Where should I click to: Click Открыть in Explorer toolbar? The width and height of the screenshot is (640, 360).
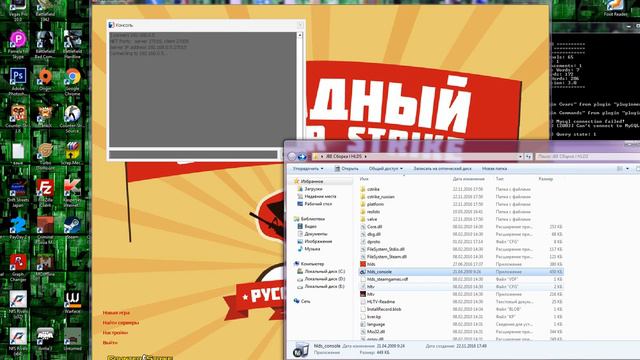(x=346, y=169)
